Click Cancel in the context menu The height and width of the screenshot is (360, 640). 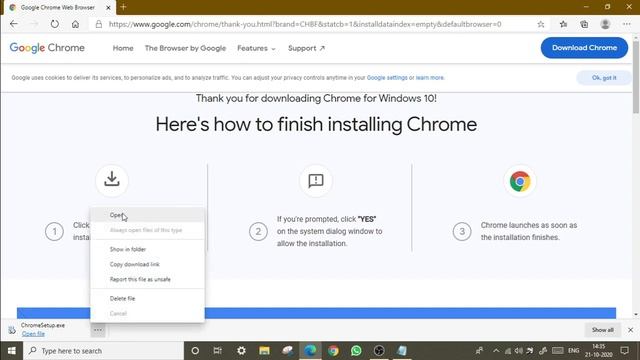pos(147,313)
